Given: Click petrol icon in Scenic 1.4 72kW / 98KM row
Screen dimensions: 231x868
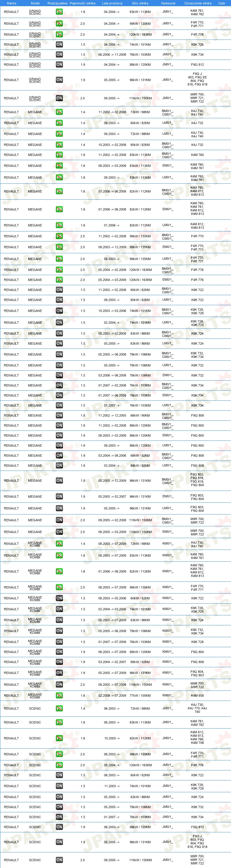Looking at the screenshot, I should (59, 708).
